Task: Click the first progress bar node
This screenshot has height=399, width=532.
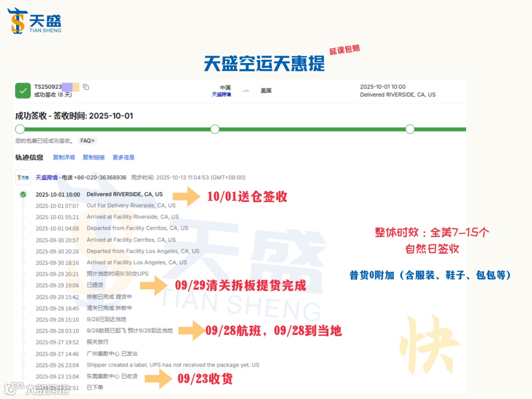Action: 20,129
